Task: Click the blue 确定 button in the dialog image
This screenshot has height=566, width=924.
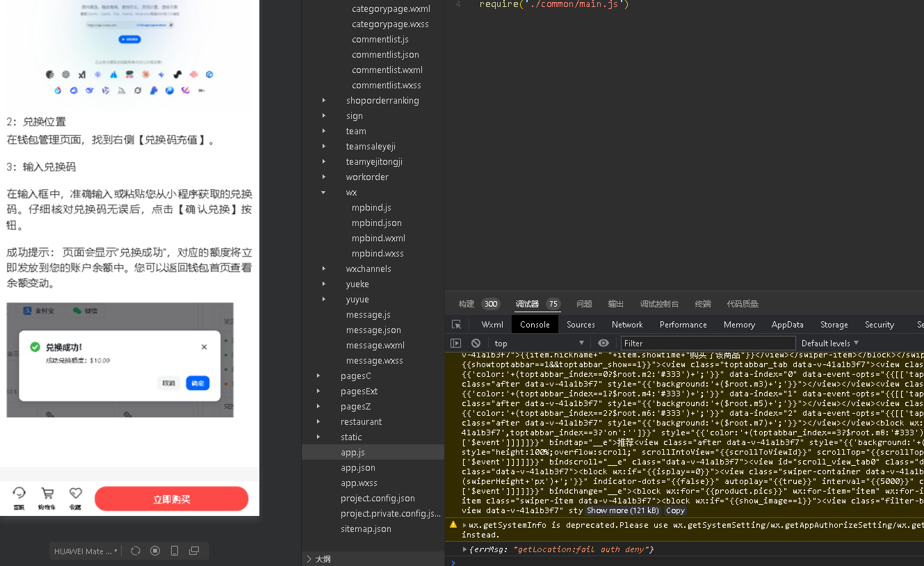Action: [x=197, y=383]
